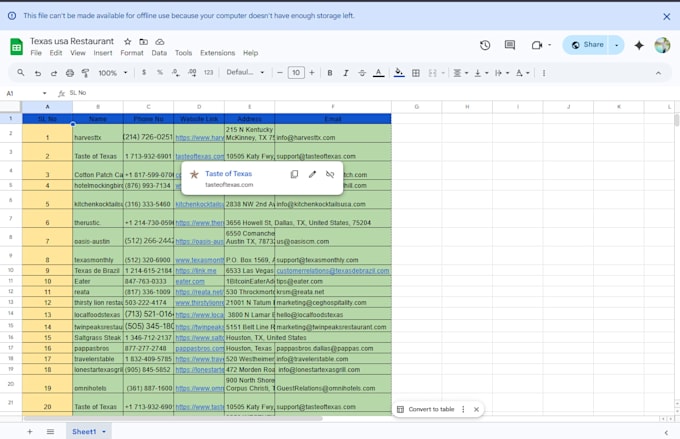
Task: Open the Data menu
Action: [159, 53]
